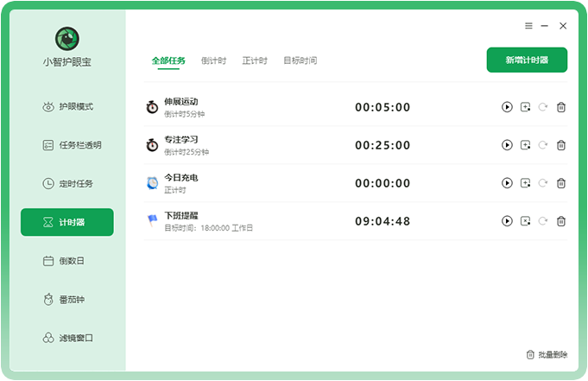This screenshot has height=381, width=588.
Task: Delete the 伸展运动 timer
Action: click(x=561, y=107)
